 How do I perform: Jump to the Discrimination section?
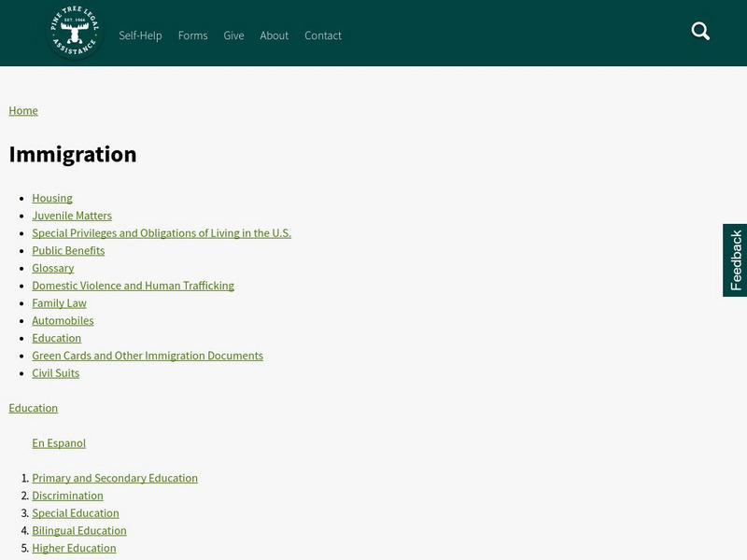point(67,497)
